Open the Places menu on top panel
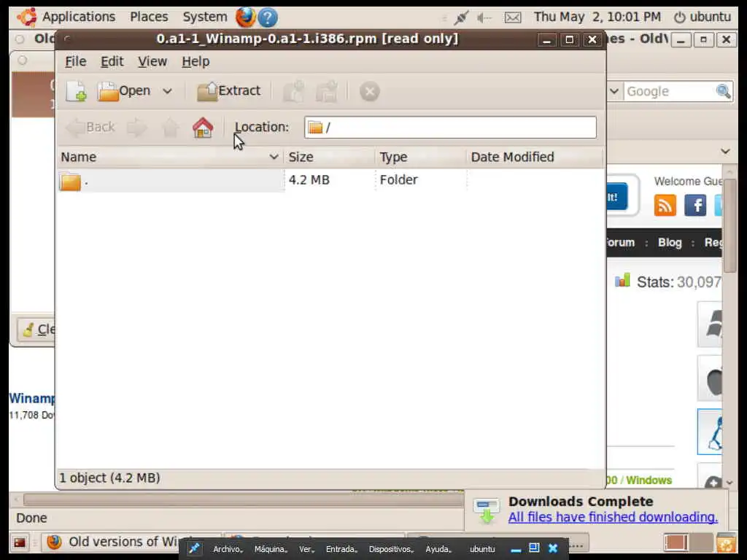Image resolution: width=747 pixels, height=560 pixels. tap(149, 17)
